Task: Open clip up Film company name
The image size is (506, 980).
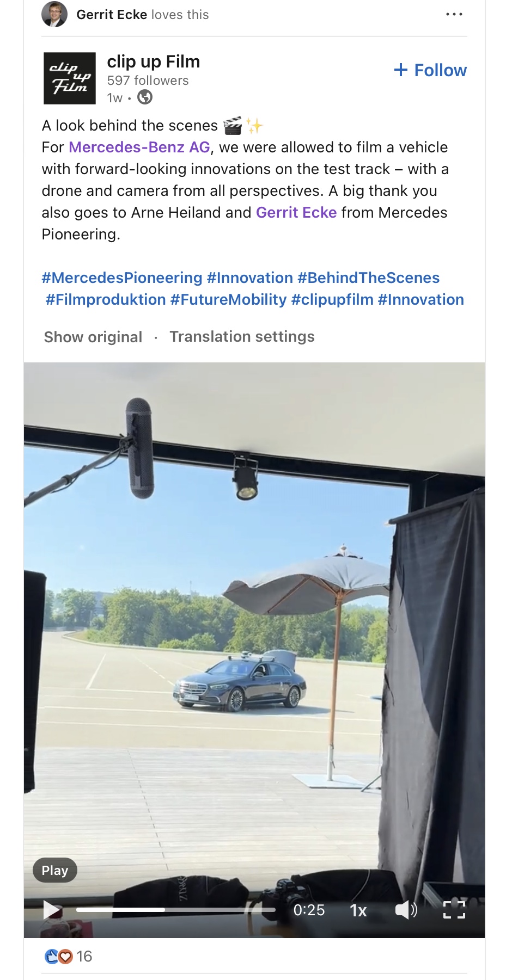Action: 154,61
